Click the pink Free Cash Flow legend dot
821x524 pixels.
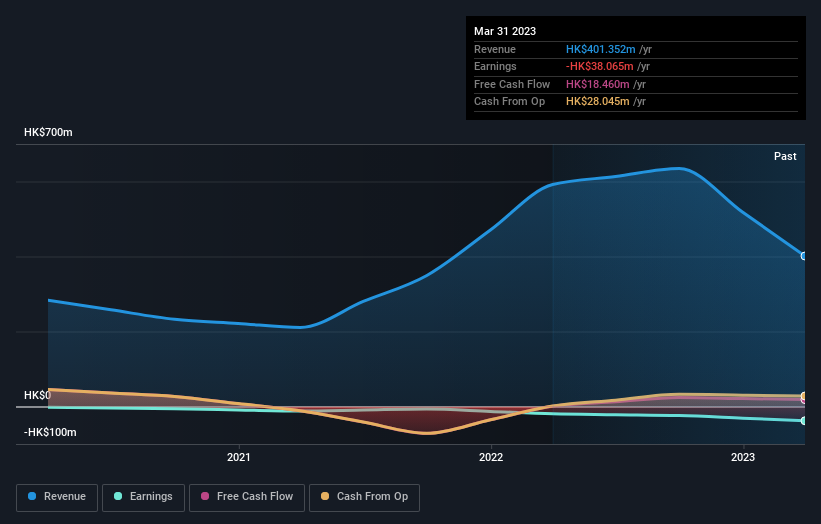click(205, 496)
